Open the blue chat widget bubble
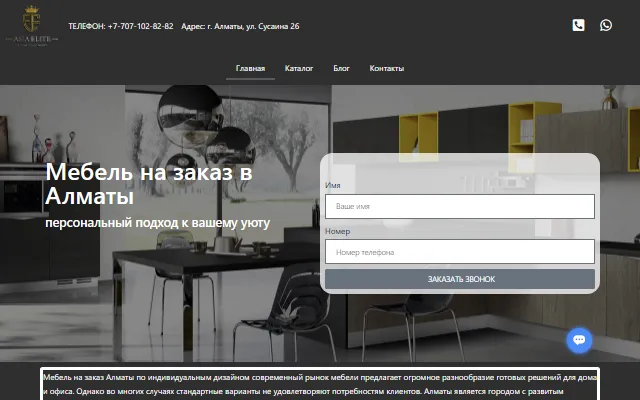 (579, 340)
